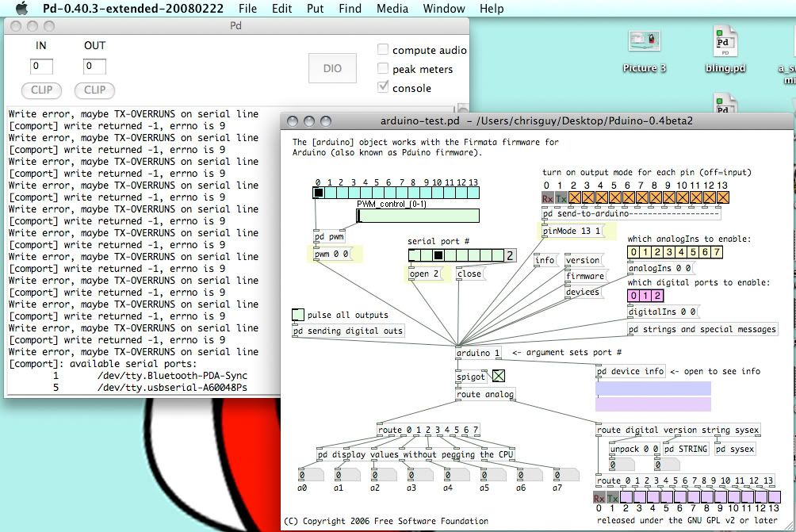The image size is (796, 532).
Task: Select the bling.pd file icon on desktop
Action: [725, 44]
